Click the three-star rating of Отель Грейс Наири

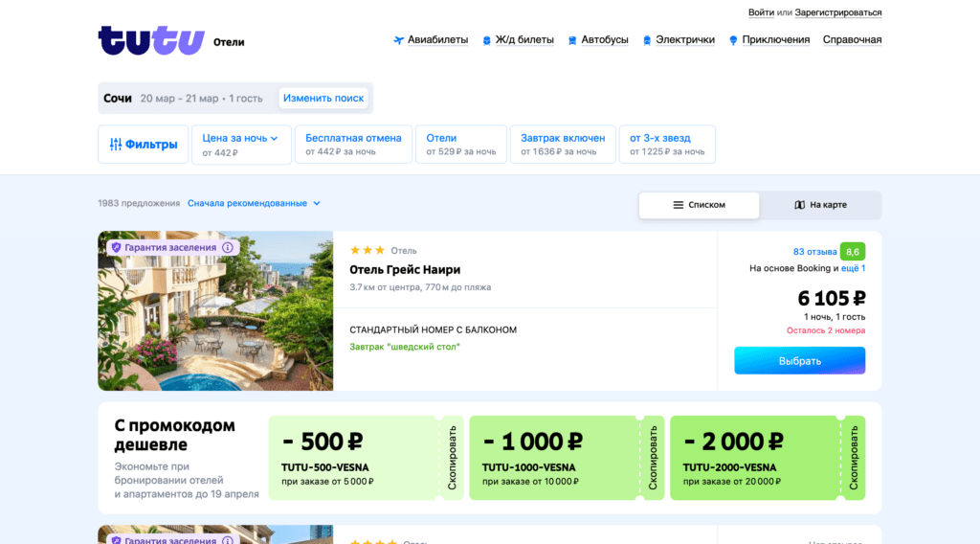[x=367, y=250]
